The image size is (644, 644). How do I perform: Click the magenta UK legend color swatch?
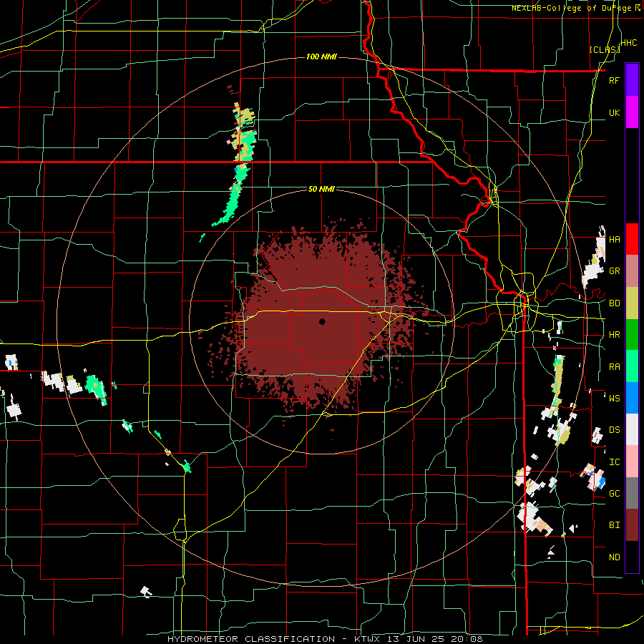pos(632,112)
